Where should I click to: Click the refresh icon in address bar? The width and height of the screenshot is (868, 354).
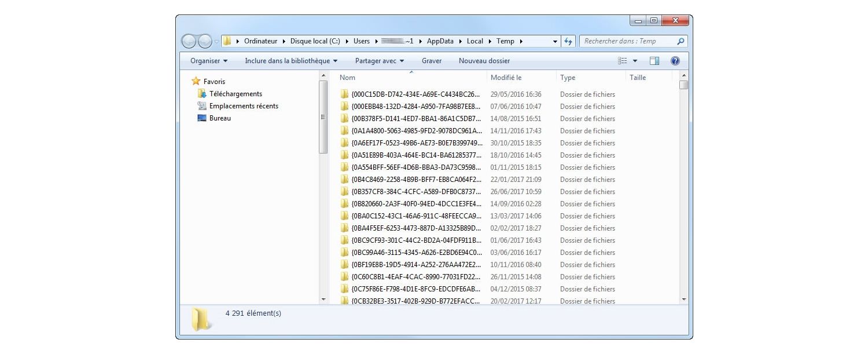coord(568,41)
